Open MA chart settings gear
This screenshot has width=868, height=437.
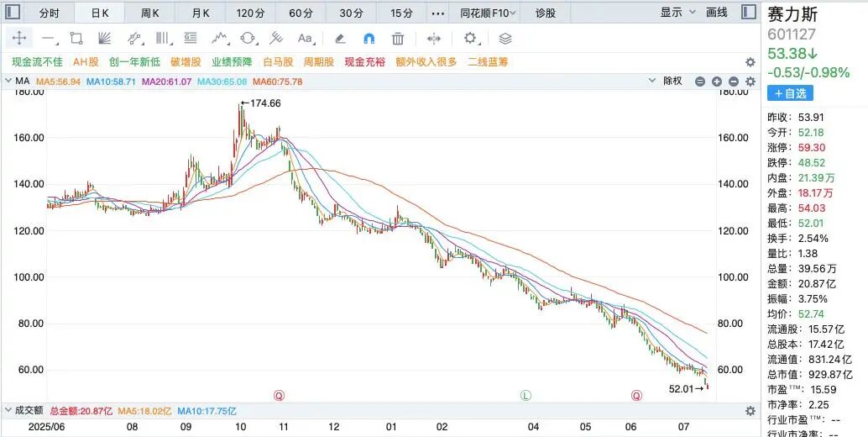tap(750, 82)
